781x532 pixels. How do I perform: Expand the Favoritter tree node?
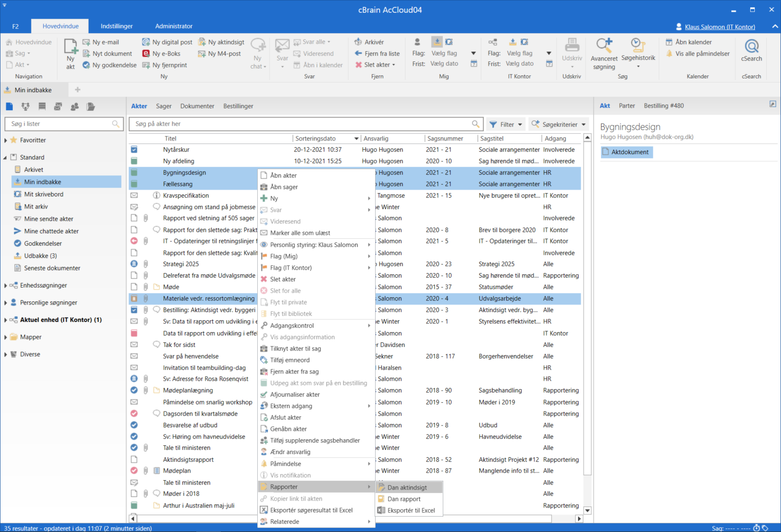(x=6, y=140)
